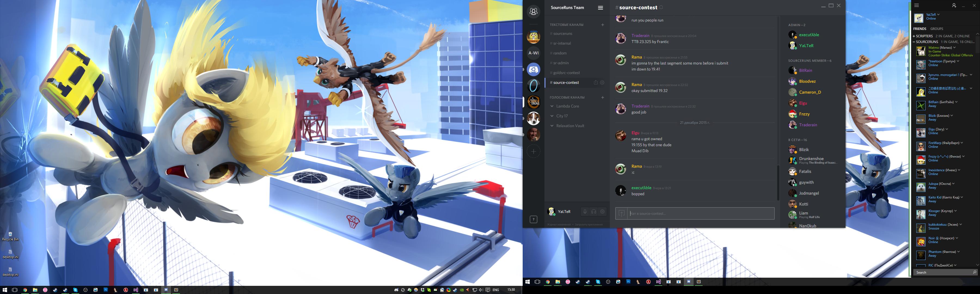Open the Discord help question mark
This screenshot has width=980, height=294.
(x=533, y=219)
